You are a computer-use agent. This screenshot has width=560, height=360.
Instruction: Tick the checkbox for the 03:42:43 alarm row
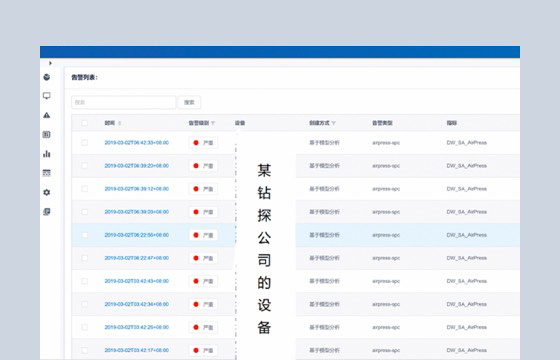coord(84,281)
